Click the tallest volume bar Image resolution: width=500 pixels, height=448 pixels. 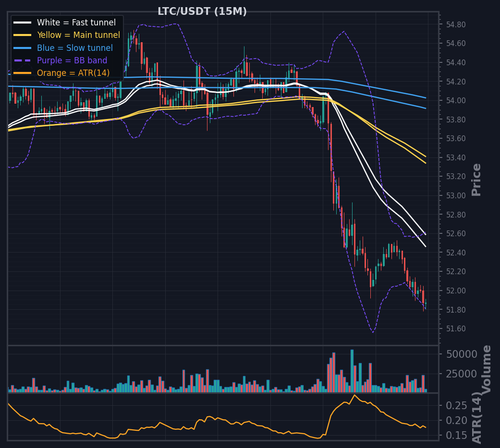[352, 371]
